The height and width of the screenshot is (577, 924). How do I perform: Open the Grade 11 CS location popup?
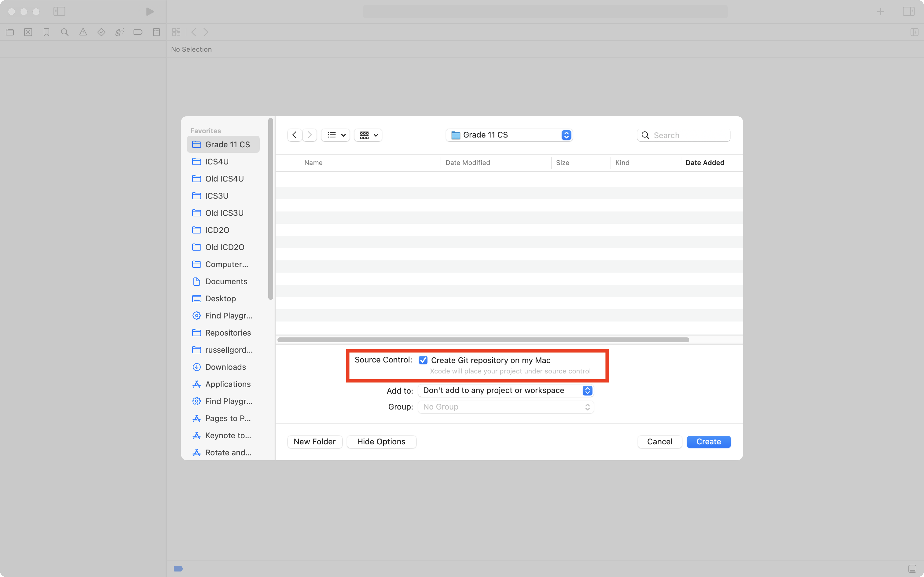[509, 135]
